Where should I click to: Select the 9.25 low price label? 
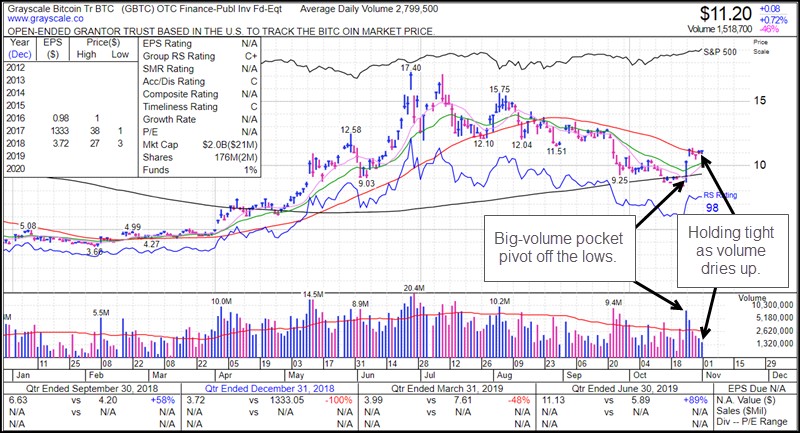pos(619,181)
